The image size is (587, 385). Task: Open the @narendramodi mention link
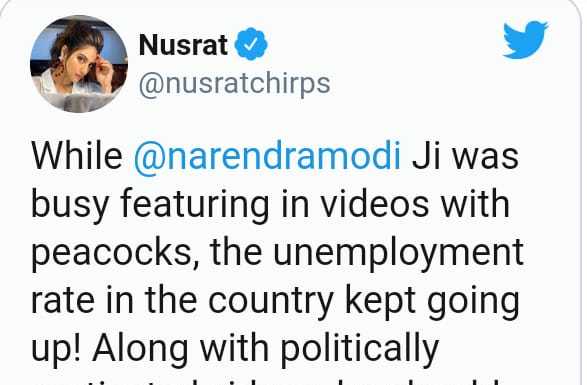pyautogui.click(x=267, y=157)
